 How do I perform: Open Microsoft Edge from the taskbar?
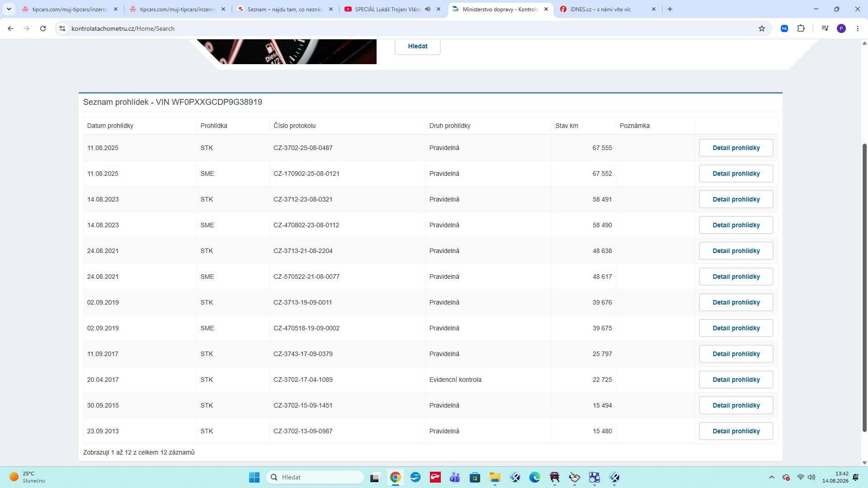[534, 477]
